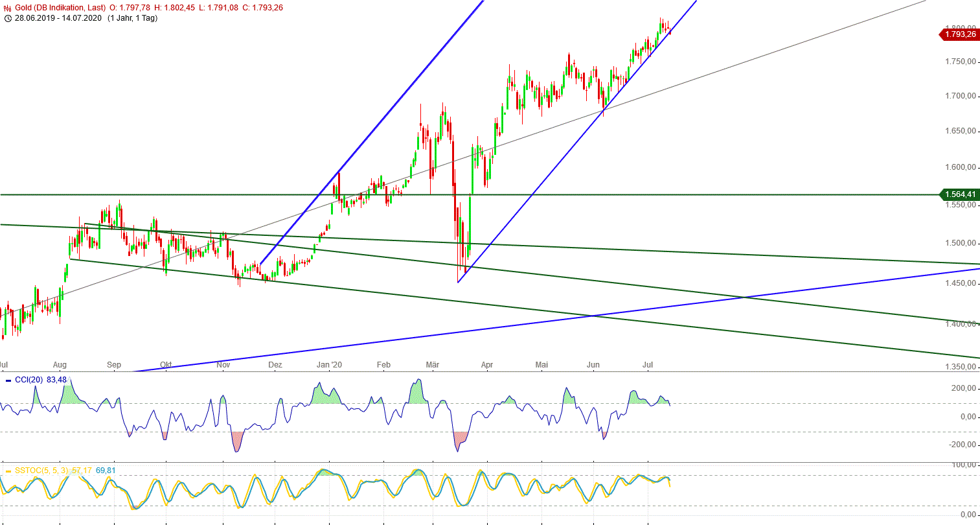
Task: Click the "1.450,00" price axis label
Action: tap(961, 283)
